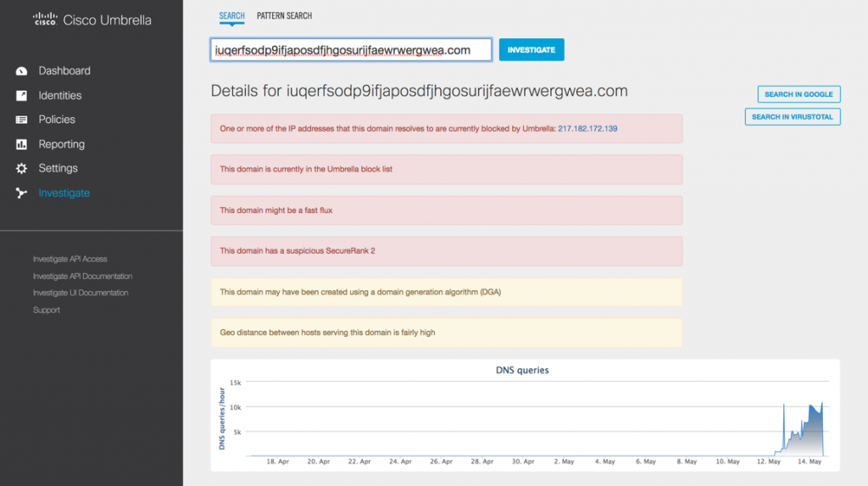Screen dimensions: 868x486
Task: Click the Cisco Umbrella title text
Action: click(107, 20)
